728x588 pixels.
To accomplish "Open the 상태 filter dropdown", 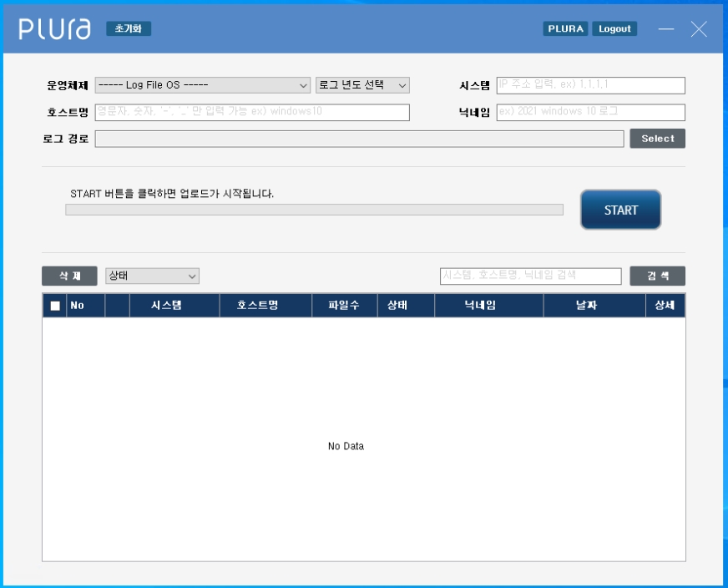I will pyautogui.click(x=152, y=276).
